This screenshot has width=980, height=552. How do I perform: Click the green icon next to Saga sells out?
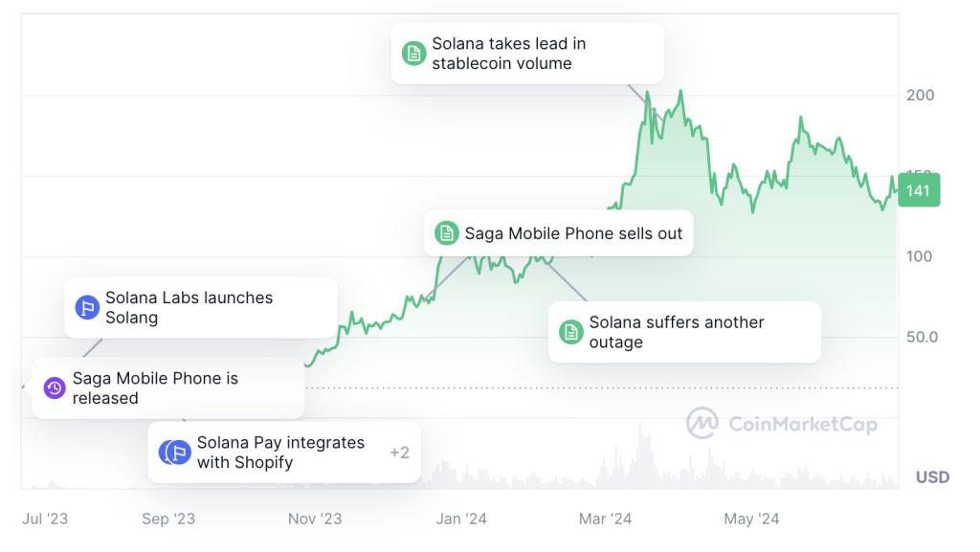[x=446, y=233]
